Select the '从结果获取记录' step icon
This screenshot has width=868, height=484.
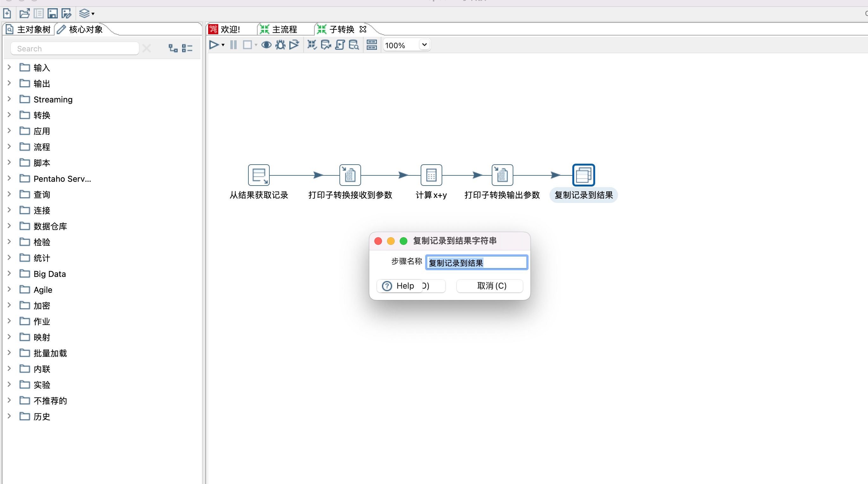tap(259, 175)
